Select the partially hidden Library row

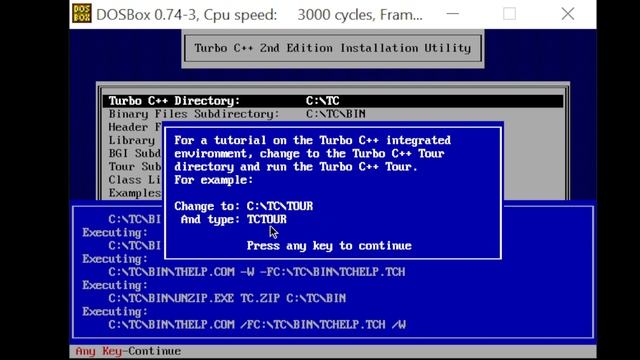(x=131, y=140)
